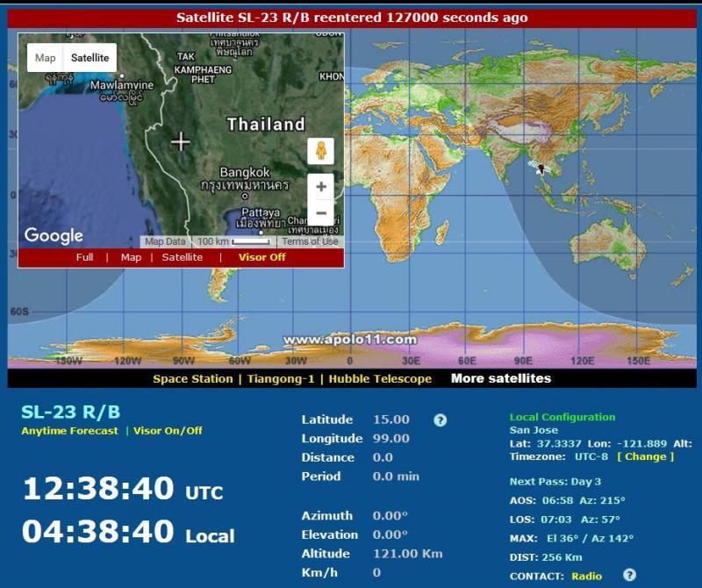
Task: Click the San Jose location name
Action: [534, 430]
